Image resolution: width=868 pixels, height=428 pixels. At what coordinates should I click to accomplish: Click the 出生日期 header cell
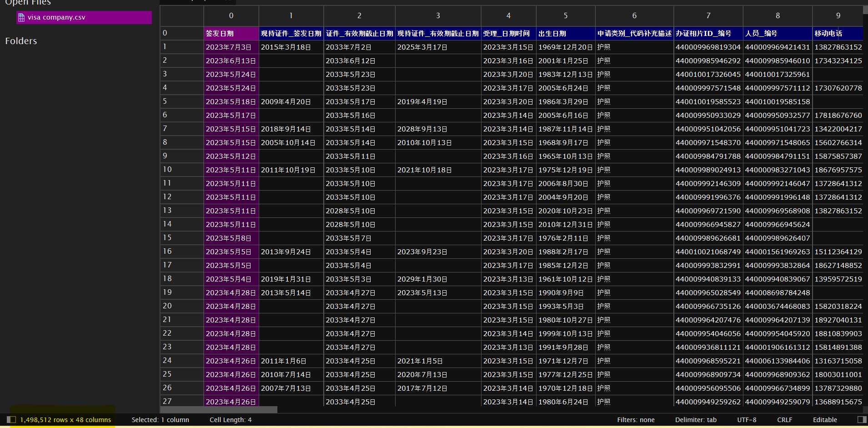pyautogui.click(x=566, y=33)
